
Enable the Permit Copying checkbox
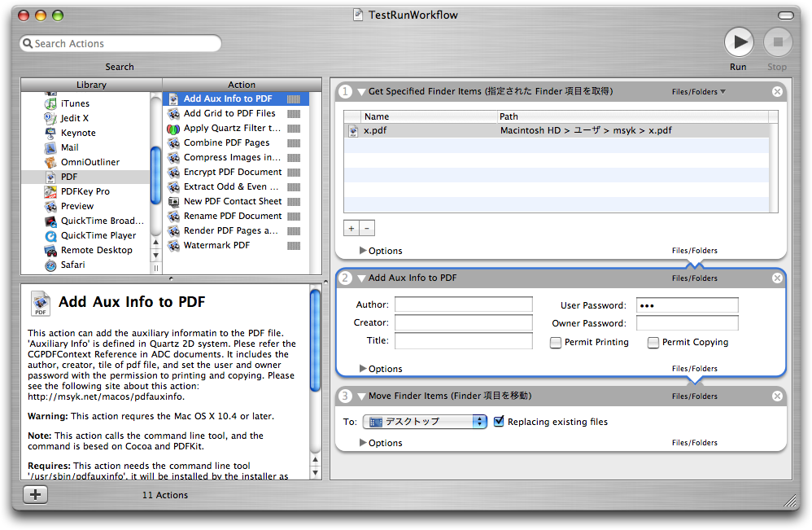[653, 343]
